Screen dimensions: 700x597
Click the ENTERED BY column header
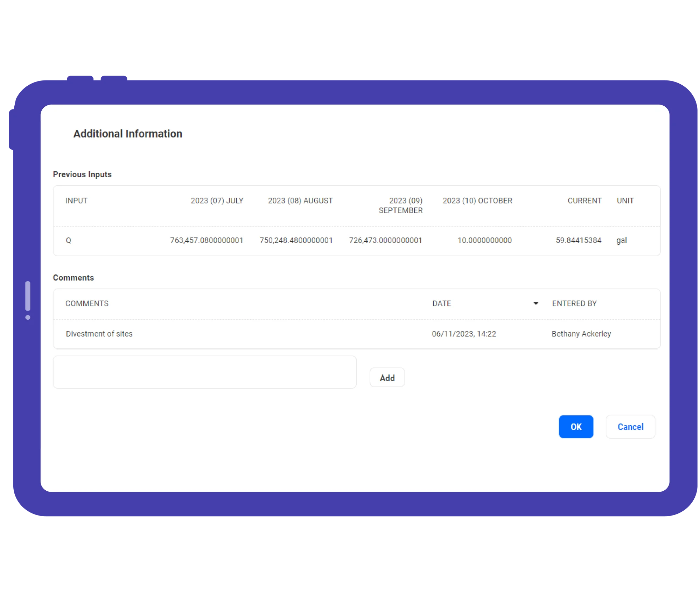tap(574, 304)
